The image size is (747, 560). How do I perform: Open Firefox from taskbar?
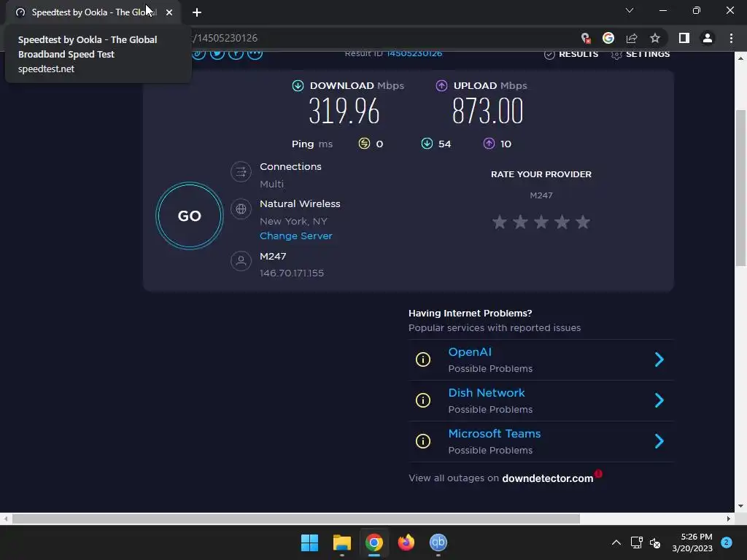click(x=406, y=542)
